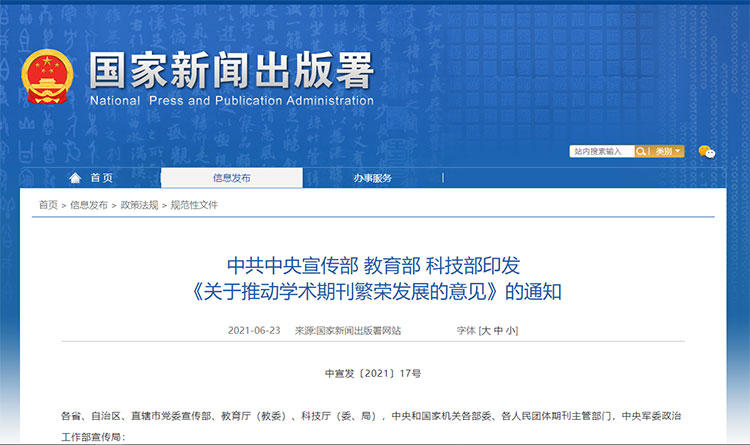The height and width of the screenshot is (445, 750).
Task: Click the National Press and Publication Administration text
Action: pyautogui.click(x=231, y=101)
